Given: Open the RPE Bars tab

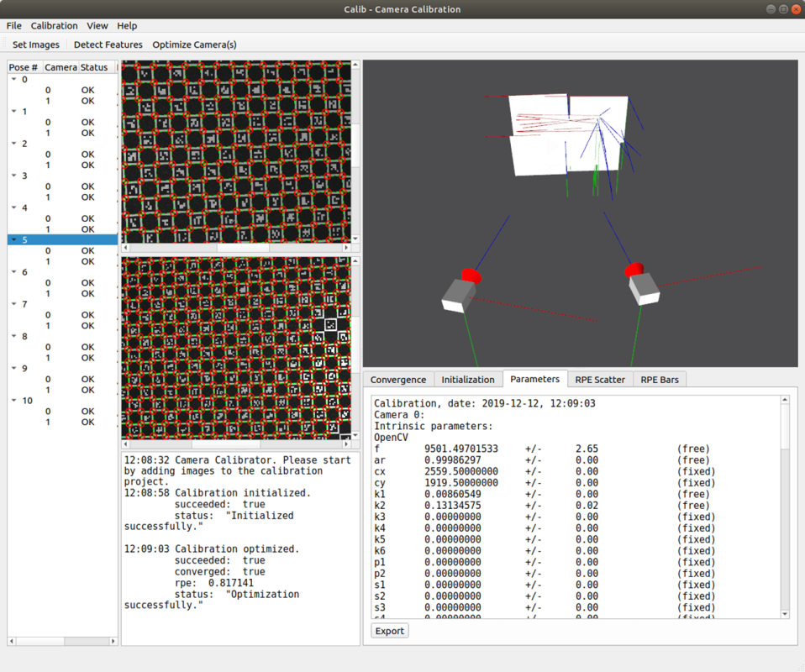Looking at the screenshot, I should point(659,380).
